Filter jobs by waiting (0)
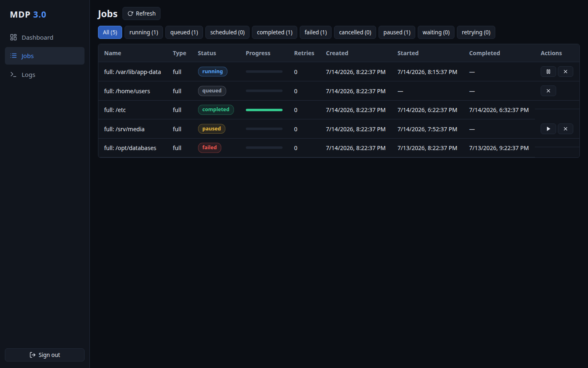This screenshot has height=368, width=588. coord(436,32)
